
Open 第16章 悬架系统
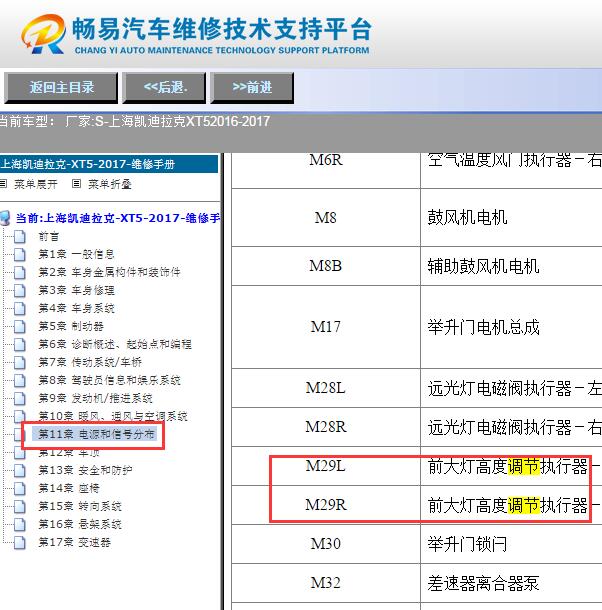pyautogui.click(x=80, y=524)
